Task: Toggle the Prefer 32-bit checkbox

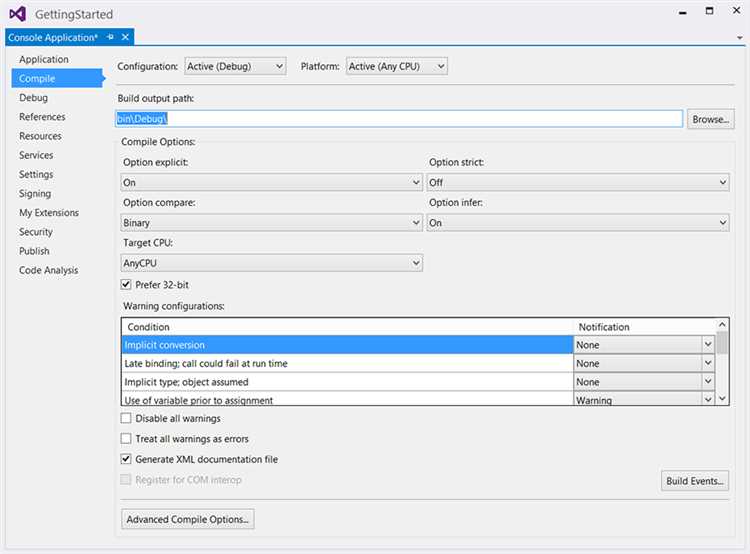Action: (126, 285)
